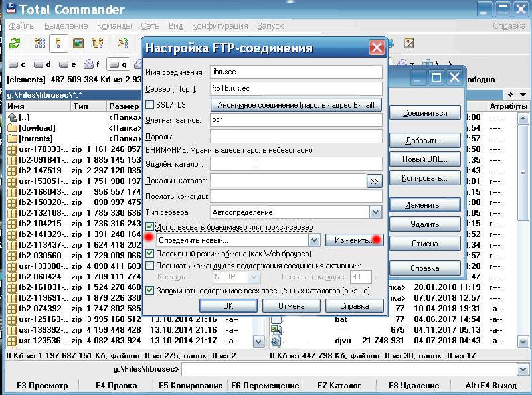Open thumbnail view from toolbar
Image resolution: width=532 pixels, height=395 pixels.
coord(78,43)
